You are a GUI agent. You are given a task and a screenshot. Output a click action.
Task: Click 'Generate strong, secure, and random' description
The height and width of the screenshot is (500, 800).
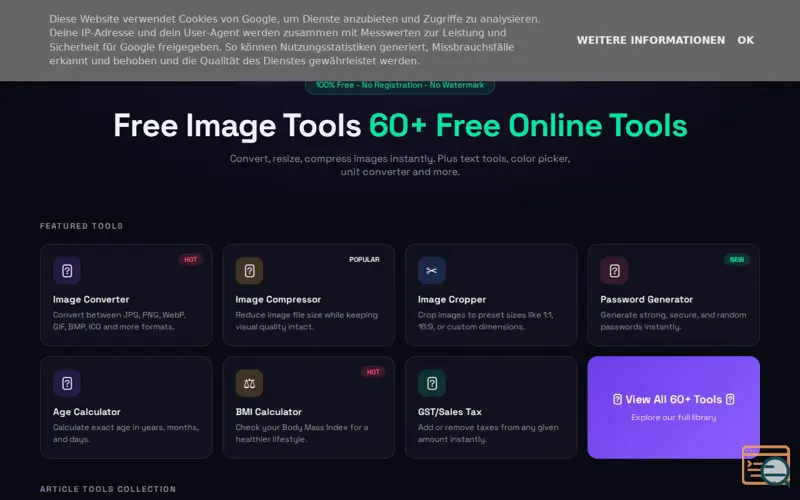coord(673,321)
